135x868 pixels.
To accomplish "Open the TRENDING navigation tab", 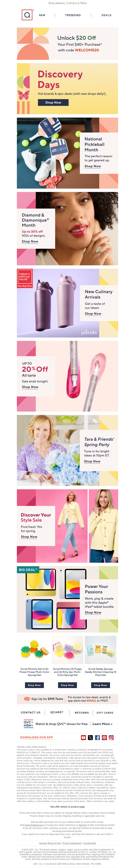I will coord(73,15).
